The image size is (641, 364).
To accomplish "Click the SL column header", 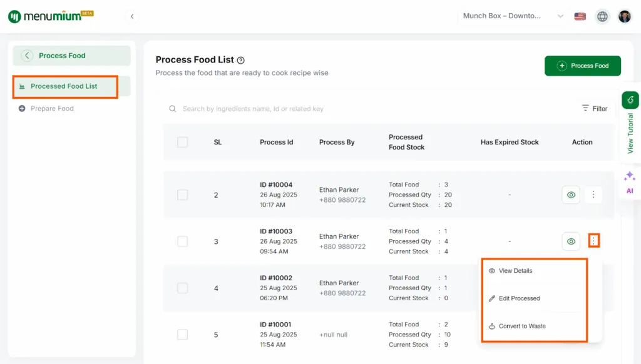I will [x=217, y=142].
